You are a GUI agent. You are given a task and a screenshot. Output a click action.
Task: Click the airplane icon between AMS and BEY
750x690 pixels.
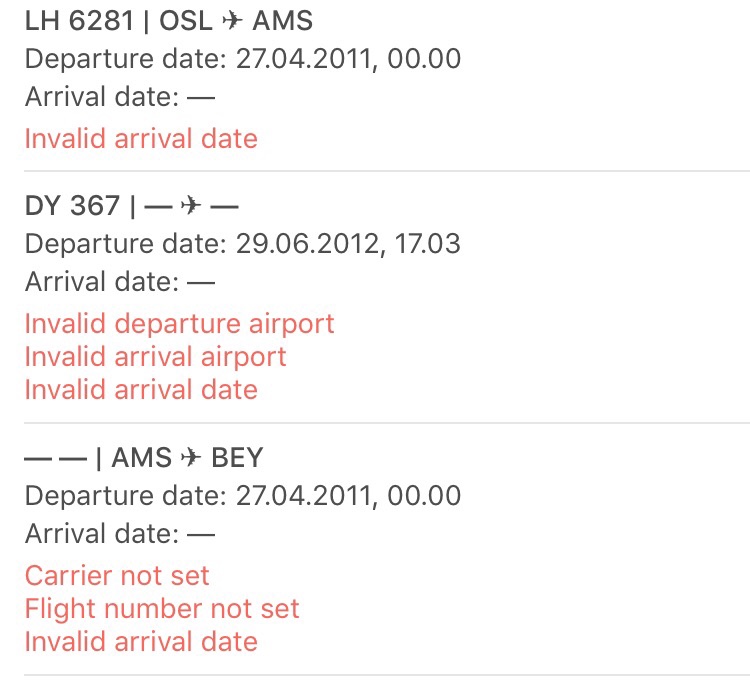click(191, 458)
